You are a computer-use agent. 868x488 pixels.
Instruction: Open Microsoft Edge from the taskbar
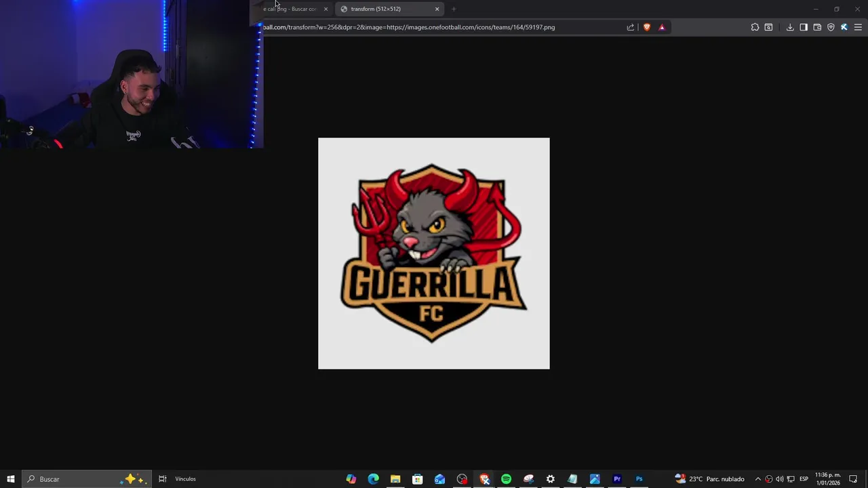[x=374, y=479]
